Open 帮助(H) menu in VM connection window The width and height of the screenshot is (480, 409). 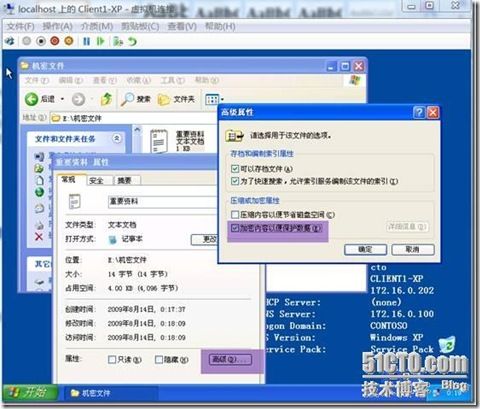220,26
